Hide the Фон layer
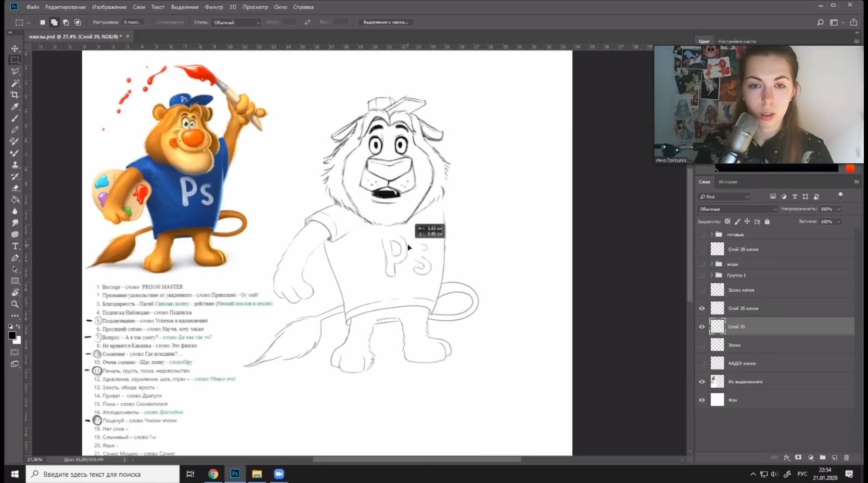This screenshot has height=483, width=868. click(x=702, y=400)
